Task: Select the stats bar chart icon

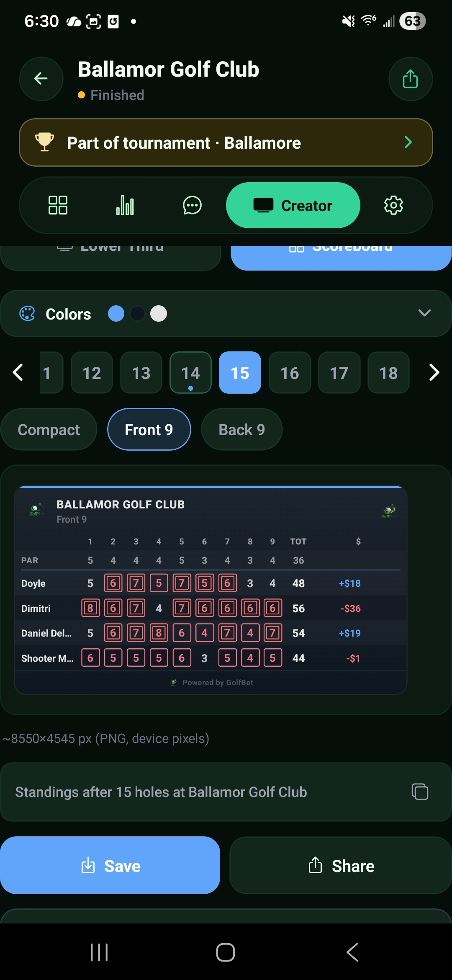Action: 125,205
